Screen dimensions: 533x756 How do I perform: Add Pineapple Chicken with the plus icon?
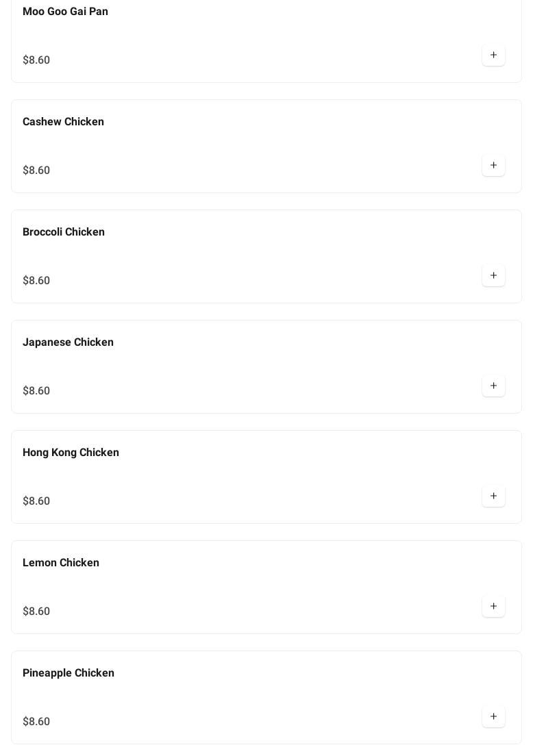493,716
